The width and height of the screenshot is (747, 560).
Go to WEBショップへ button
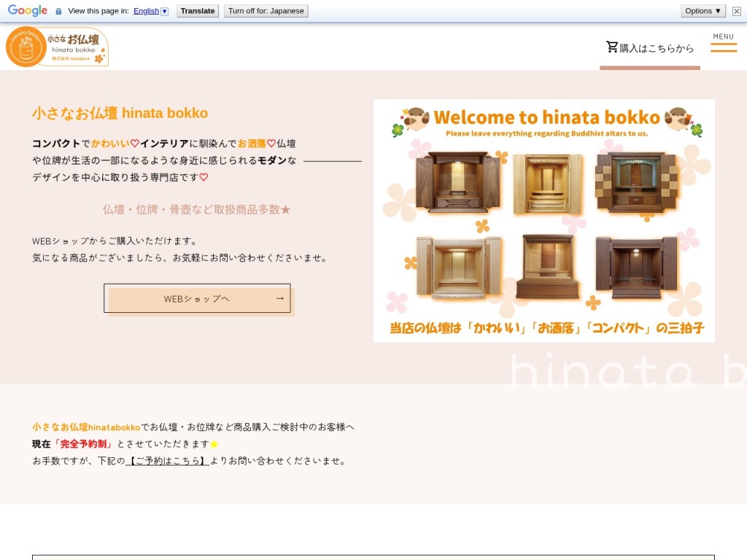197,298
